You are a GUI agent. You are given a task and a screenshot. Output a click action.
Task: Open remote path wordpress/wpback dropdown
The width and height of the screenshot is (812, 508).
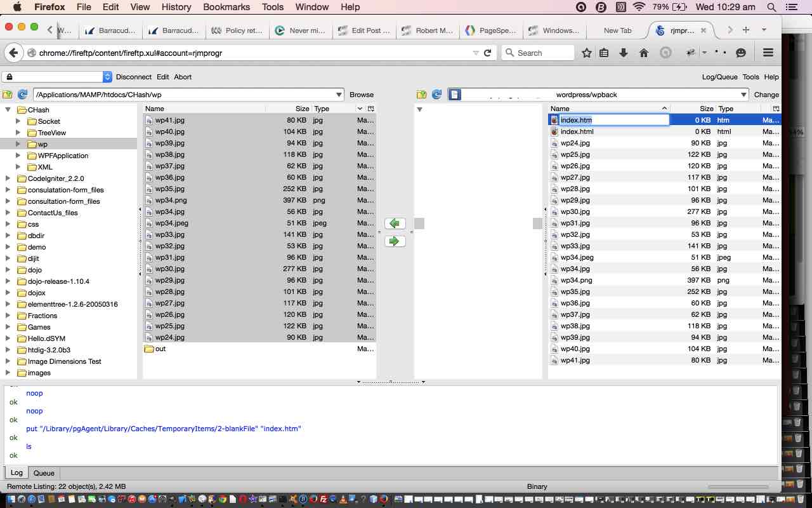[743, 95]
